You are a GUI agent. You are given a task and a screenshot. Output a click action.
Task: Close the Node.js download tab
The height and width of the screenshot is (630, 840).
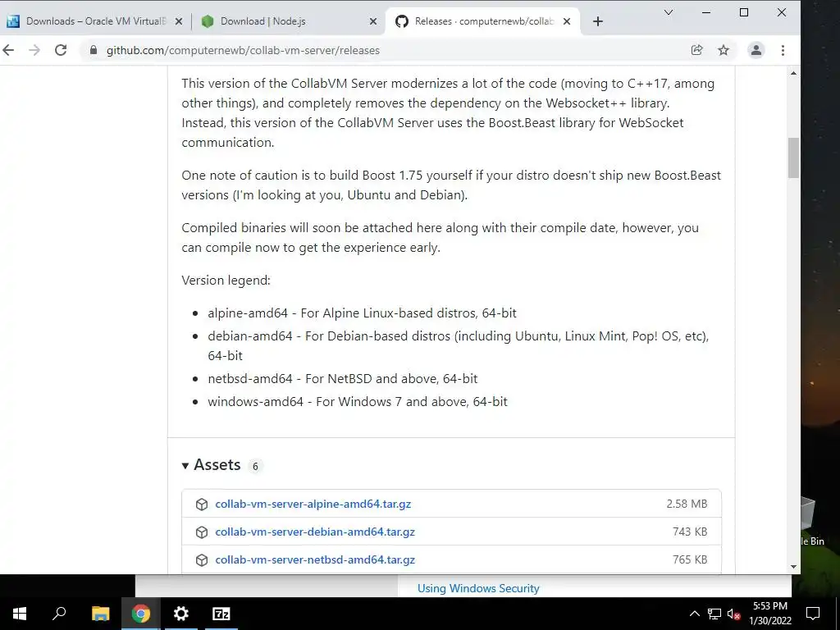[x=373, y=21]
